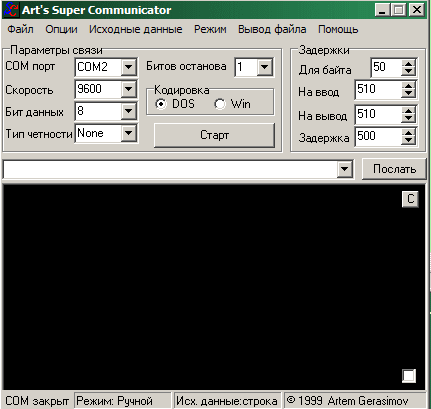The width and height of the screenshot is (431, 409).
Task: Increase the Для байта delay value
Action: pyautogui.click(x=408, y=63)
